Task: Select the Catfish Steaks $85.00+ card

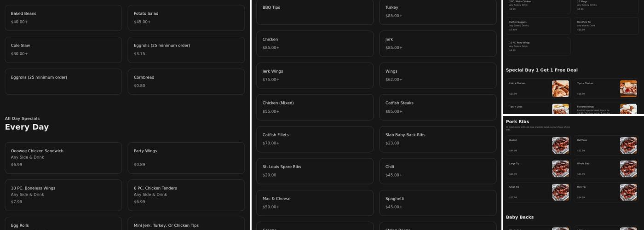Action: coord(438,107)
